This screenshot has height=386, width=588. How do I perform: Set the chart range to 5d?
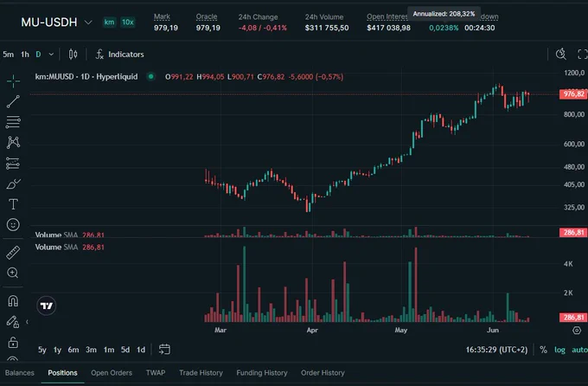(x=125, y=350)
